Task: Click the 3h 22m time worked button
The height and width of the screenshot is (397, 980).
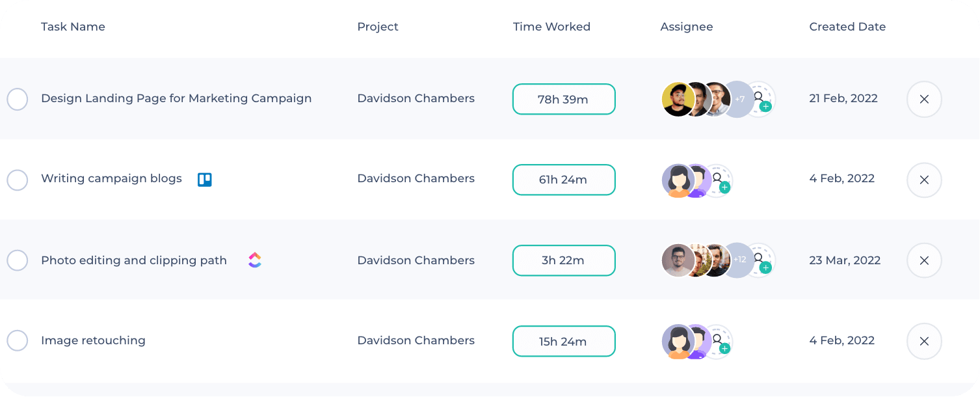Action: (x=564, y=260)
